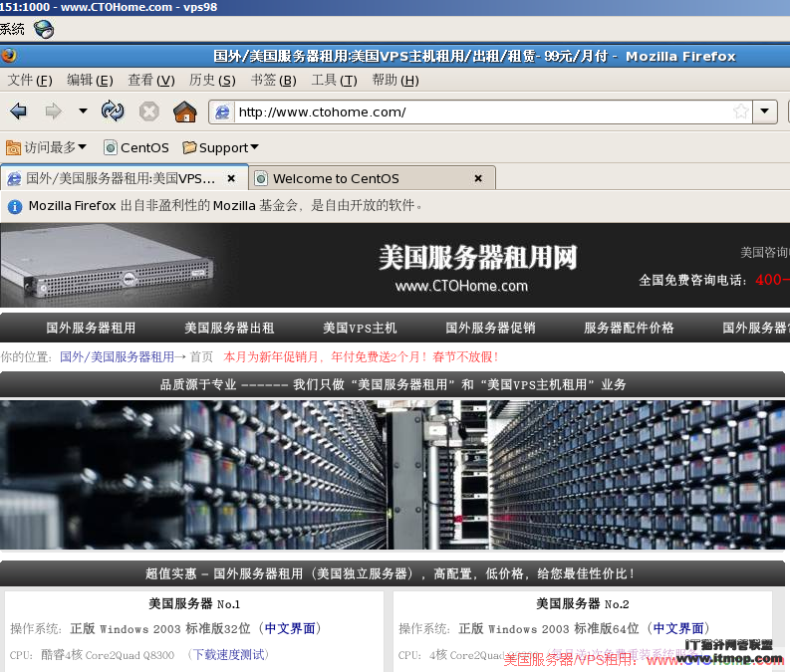Expand the 访问最多 bookmarks folder
This screenshot has width=790, height=672.
pyautogui.click(x=47, y=147)
